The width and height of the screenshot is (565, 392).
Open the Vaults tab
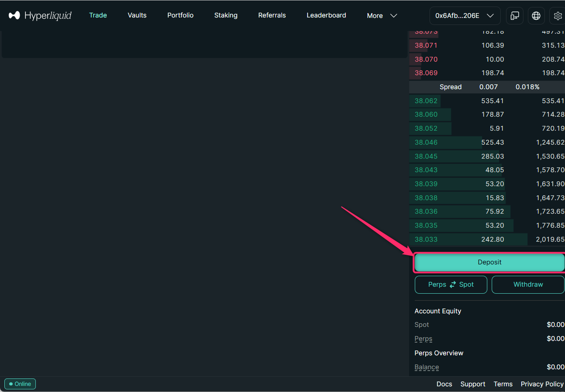point(137,15)
